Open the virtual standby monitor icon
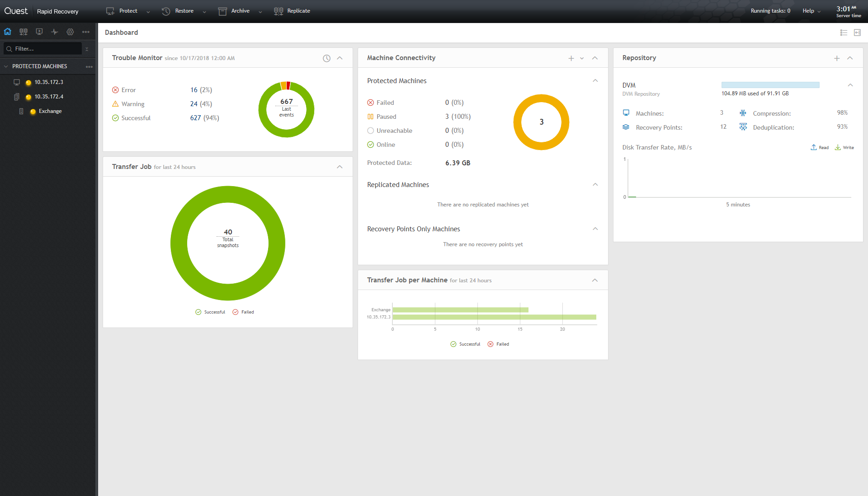Viewport: 868px width, 496px height. (39, 32)
